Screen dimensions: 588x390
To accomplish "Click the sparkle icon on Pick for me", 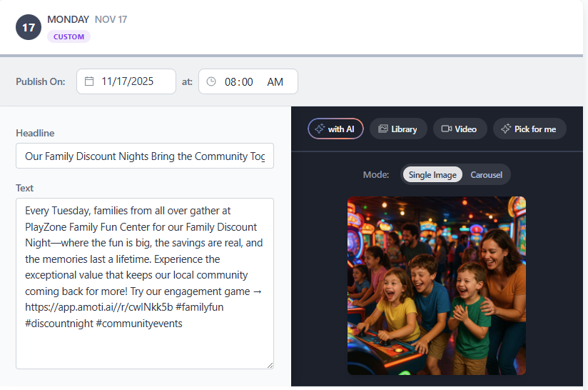I will (506, 129).
